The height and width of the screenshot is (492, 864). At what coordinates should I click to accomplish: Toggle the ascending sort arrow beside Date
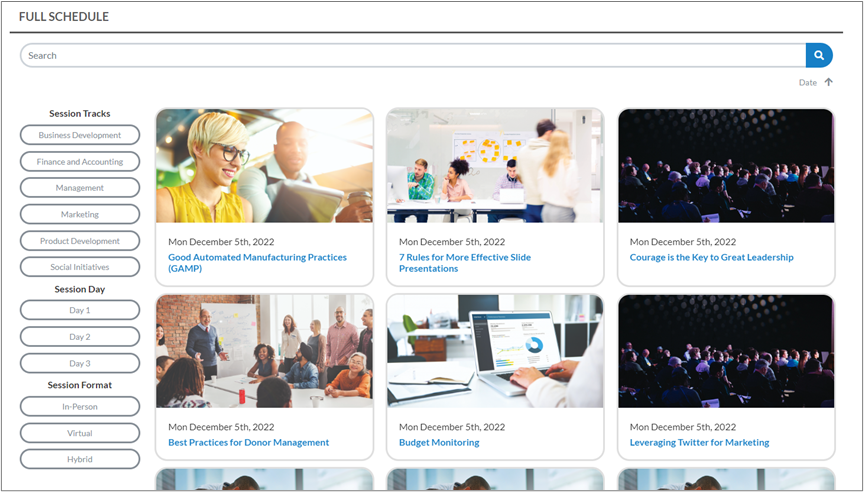[829, 82]
